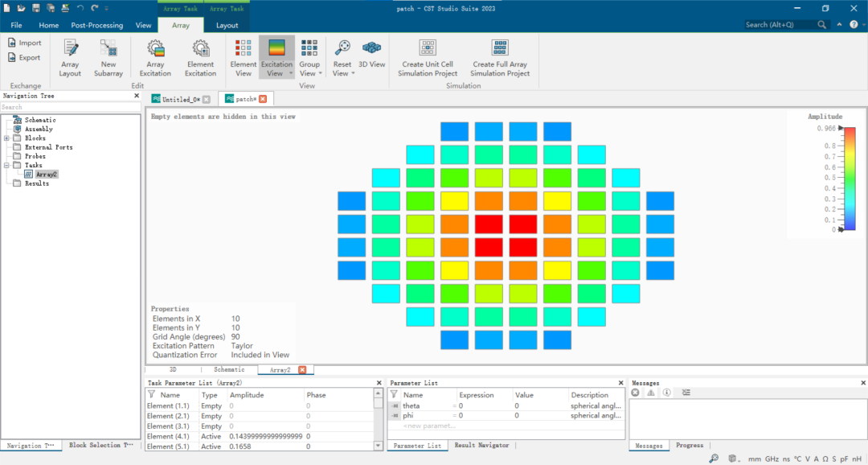Click the filter icon in Parameter List

point(394,395)
